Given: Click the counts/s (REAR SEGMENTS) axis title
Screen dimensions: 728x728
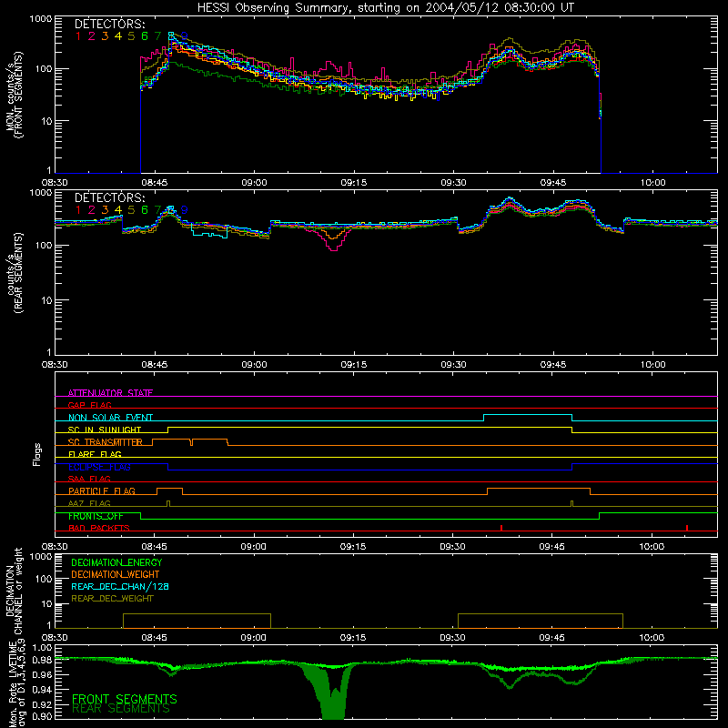Looking at the screenshot, I should 15,273.
